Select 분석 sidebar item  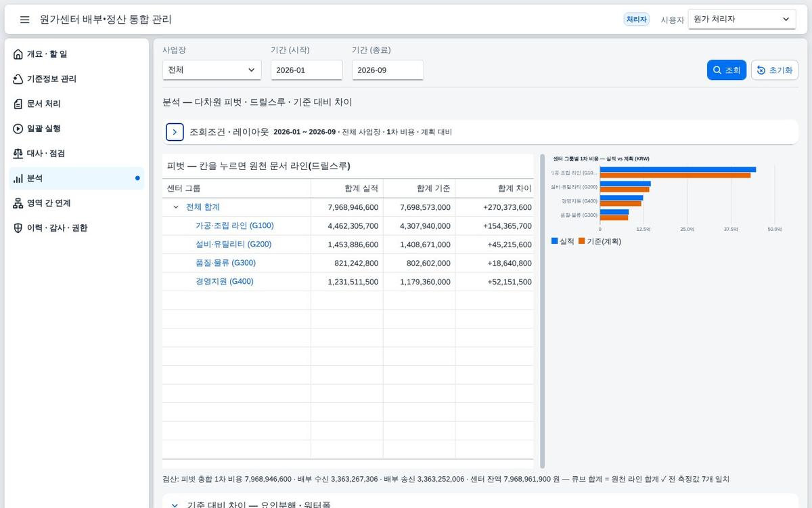click(x=76, y=178)
